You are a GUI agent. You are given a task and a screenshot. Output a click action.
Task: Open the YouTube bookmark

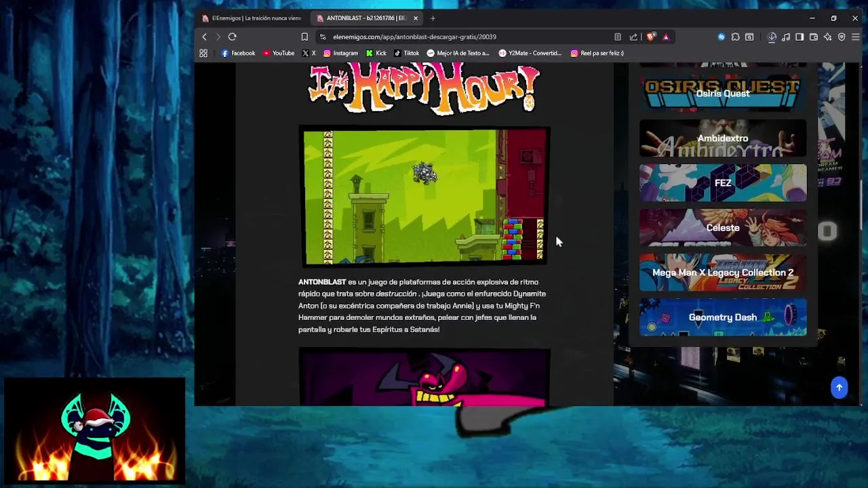pos(279,53)
